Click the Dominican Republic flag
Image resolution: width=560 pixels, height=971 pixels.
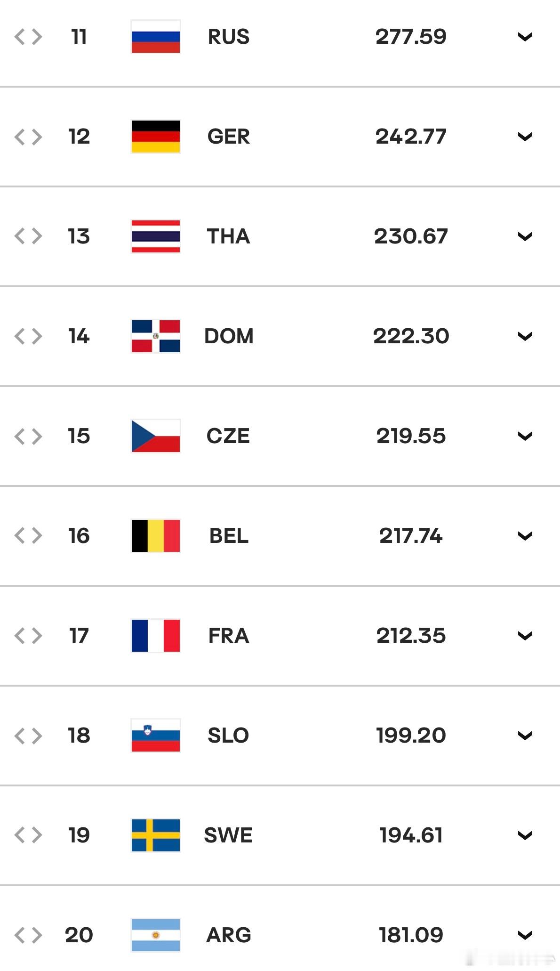(x=155, y=336)
